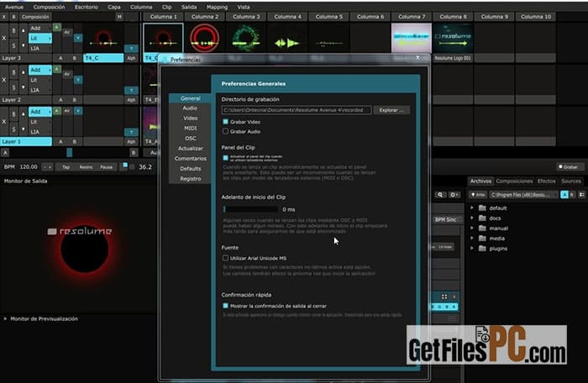The width and height of the screenshot is (588, 383).
Task: Open the Capa menu
Action: pyautogui.click(x=114, y=7)
